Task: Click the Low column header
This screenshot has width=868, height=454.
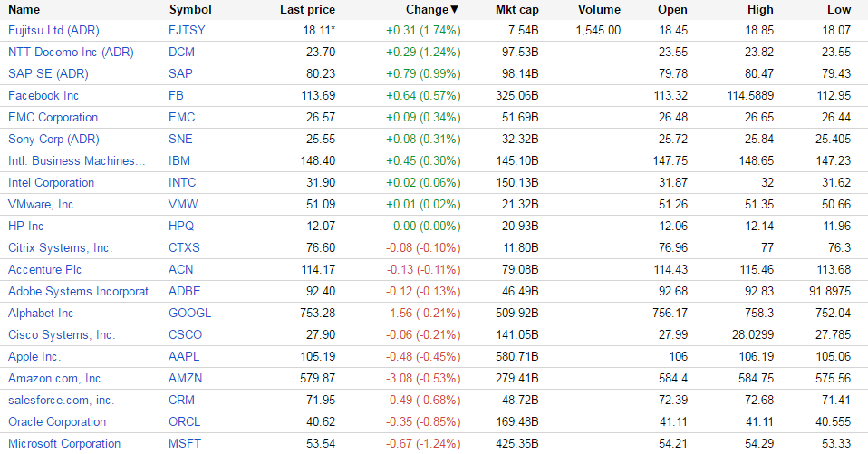Action: pyautogui.click(x=838, y=9)
